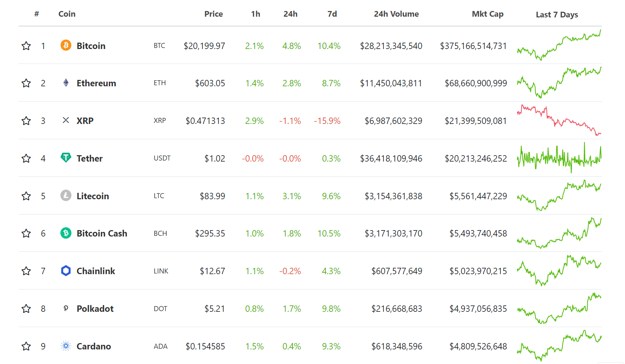Click the Bitcoin coin logo icon
Viewport: 625px width, 364px height.
[x=66, y=45]
